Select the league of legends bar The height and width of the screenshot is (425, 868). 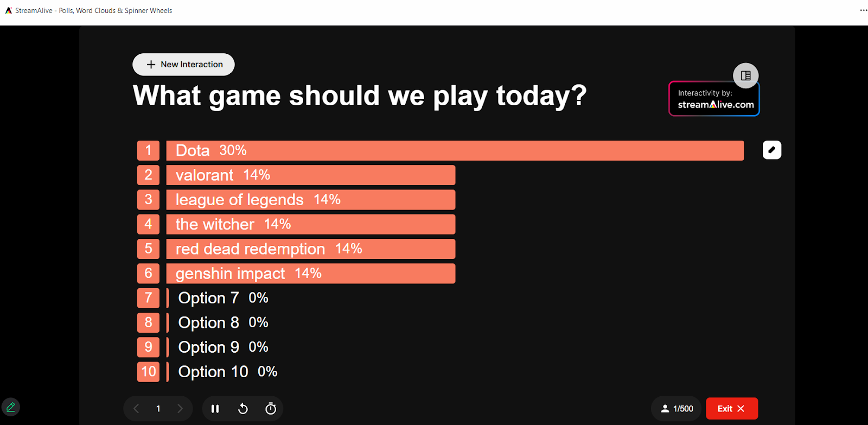pyautogui.click(x=310, y=200)
